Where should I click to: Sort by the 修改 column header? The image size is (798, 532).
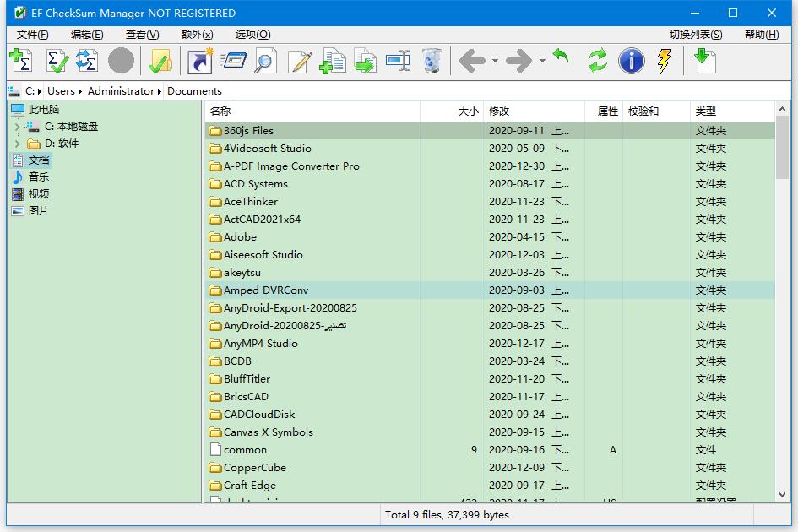pyautogui.click(x=534, y=111)
